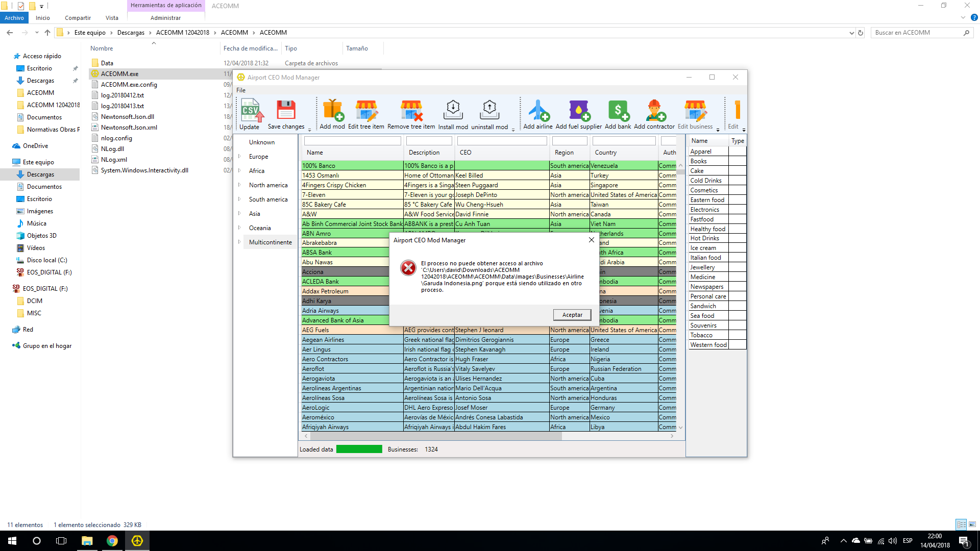Viewport: 980px width, 551px height.
Task: Click the uninstall mod icon
Action: (489, 110)
